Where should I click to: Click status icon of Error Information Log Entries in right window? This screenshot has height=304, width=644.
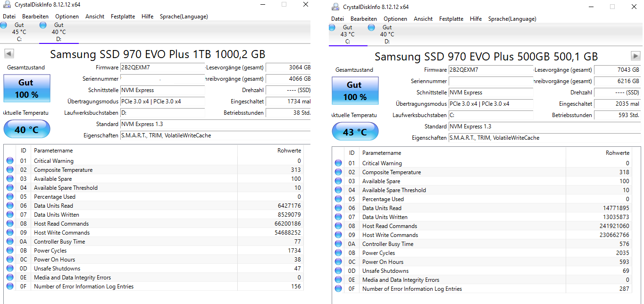click(338, 289)
